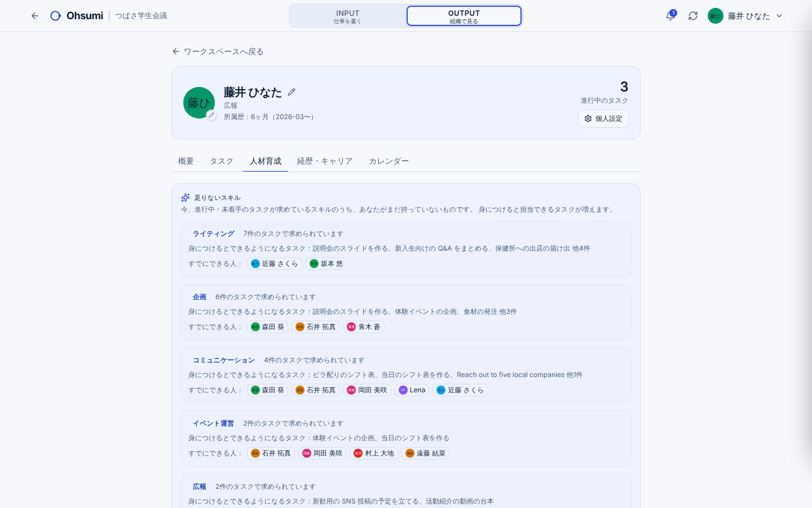Open the Ohsumi logo home
This screenshot has height=508, width=812.
[77, 16]
